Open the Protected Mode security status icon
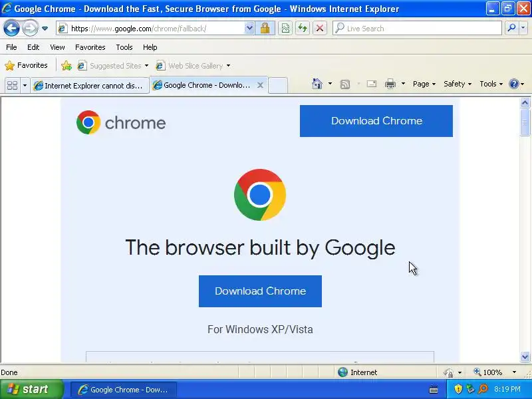The width and height of the screenshot is (532, 399). coord(448,372)
